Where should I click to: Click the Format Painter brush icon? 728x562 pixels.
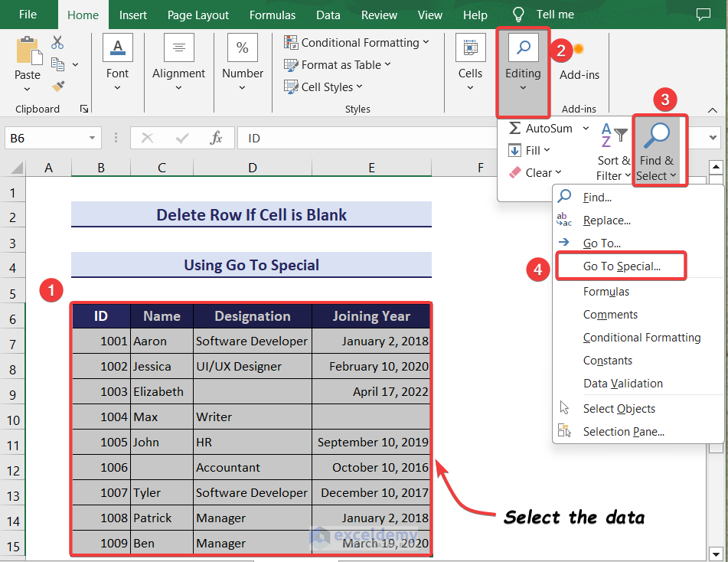58,87
